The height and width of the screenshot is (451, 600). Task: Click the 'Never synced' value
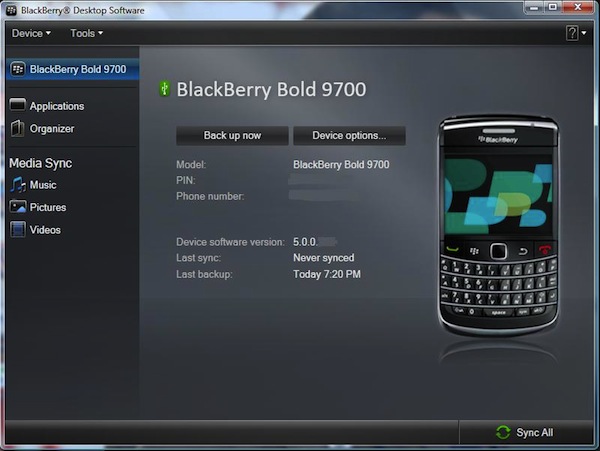pos(323,258)
